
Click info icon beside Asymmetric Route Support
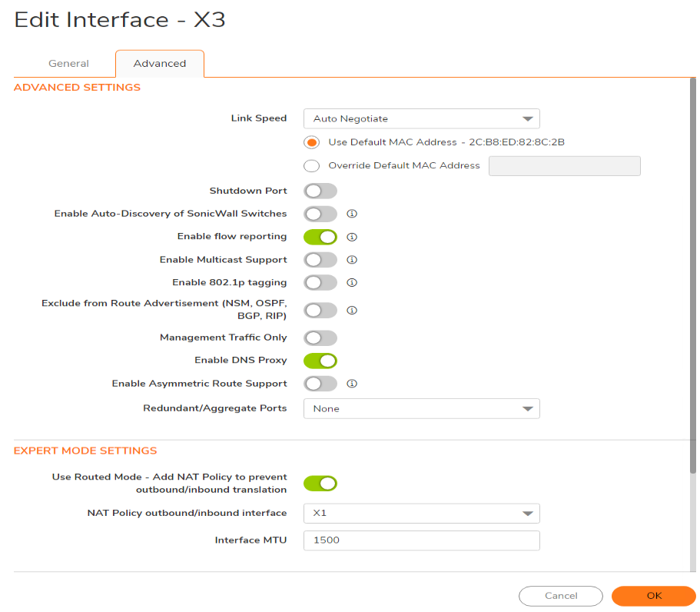(352, 384)
